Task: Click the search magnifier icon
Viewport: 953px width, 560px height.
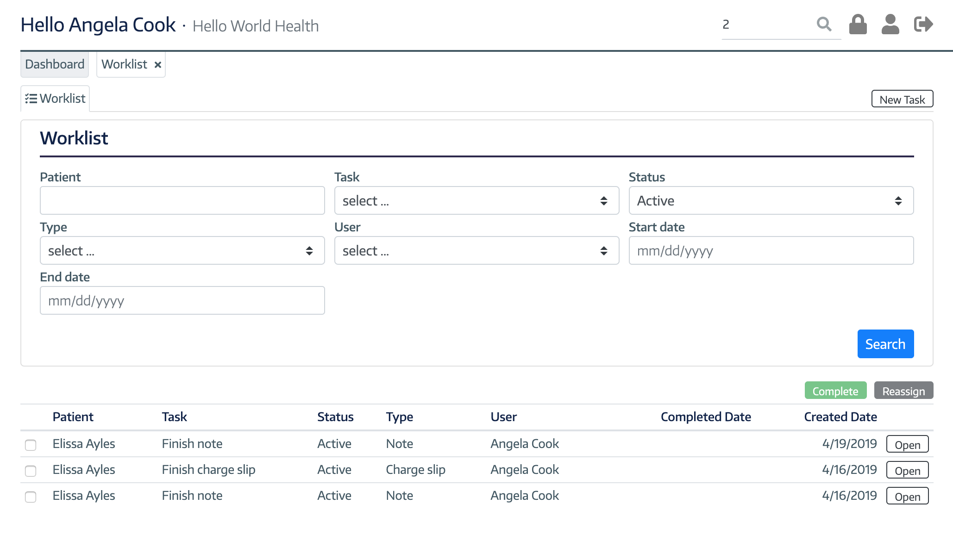Action: point(824,25)
